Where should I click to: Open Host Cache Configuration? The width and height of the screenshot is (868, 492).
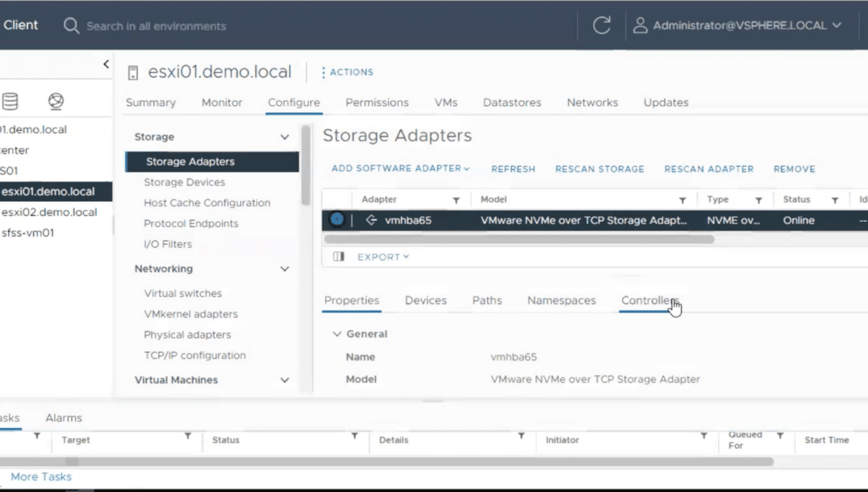(207, 203)
